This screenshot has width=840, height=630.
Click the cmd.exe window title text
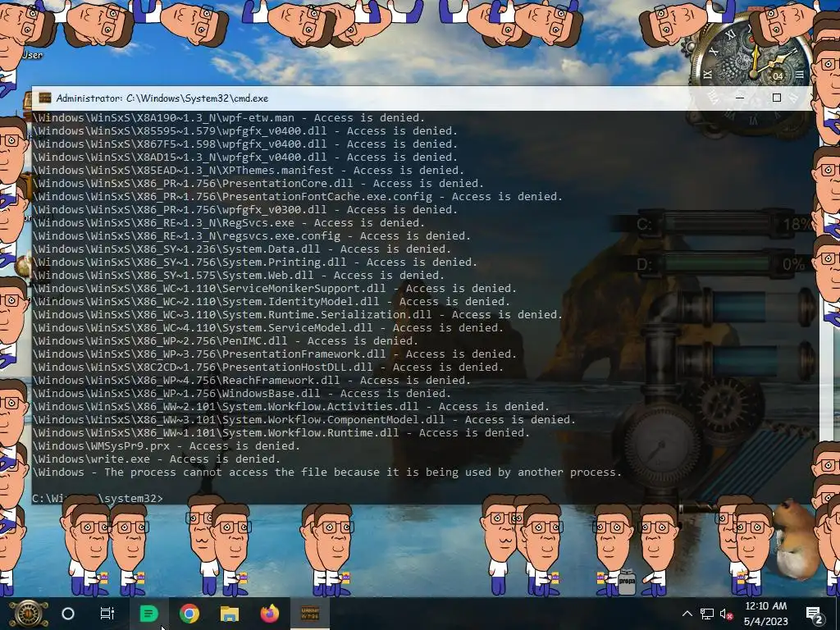(162, 98)
